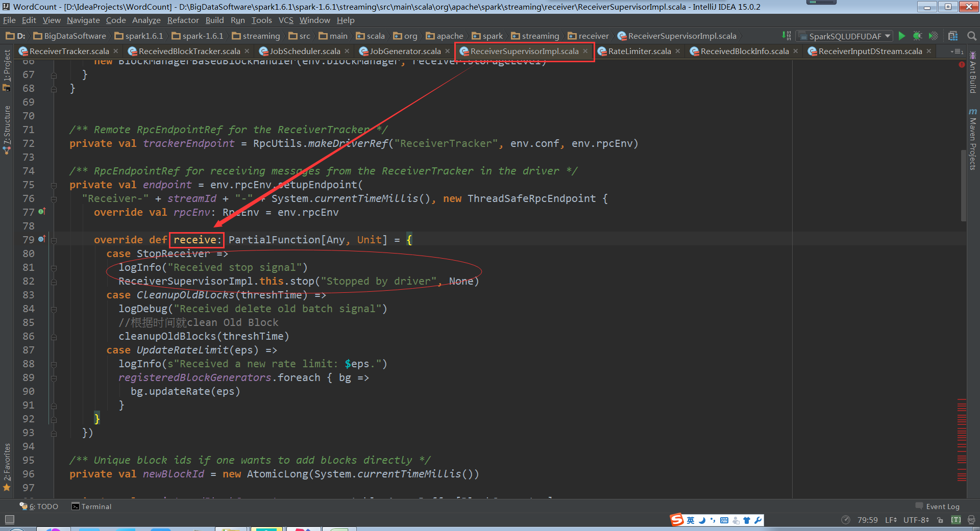Run the SparkSQLUDFUDAF configuration

point(902,36)
